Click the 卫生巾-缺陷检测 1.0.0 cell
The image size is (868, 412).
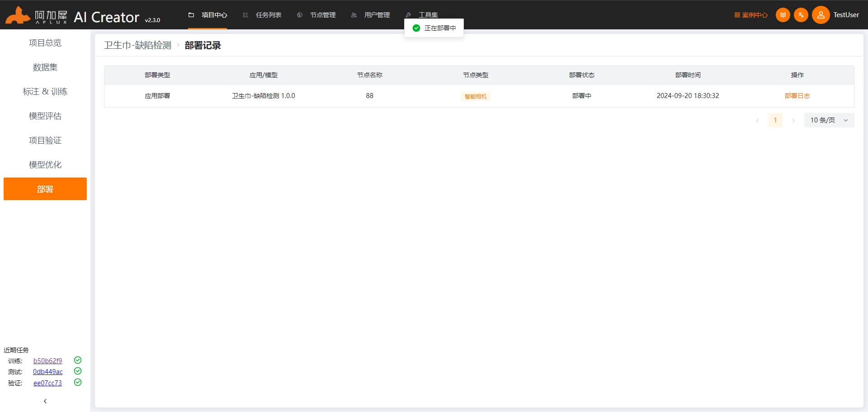pos(264,96)
